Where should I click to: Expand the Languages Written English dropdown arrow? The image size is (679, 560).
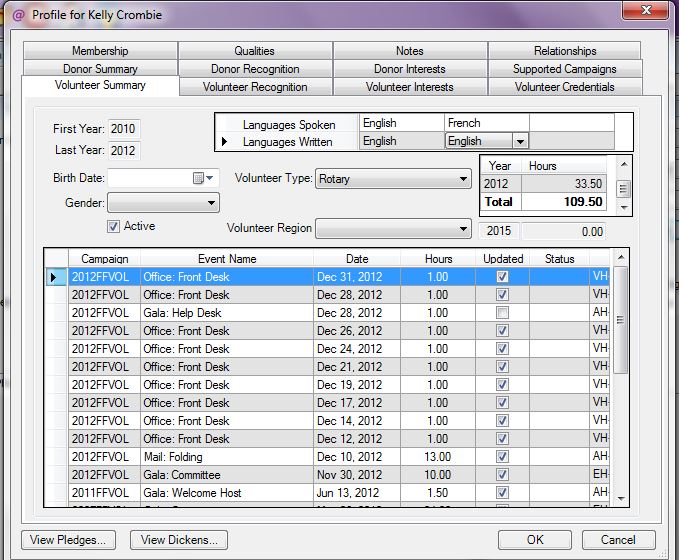point(520,141)
